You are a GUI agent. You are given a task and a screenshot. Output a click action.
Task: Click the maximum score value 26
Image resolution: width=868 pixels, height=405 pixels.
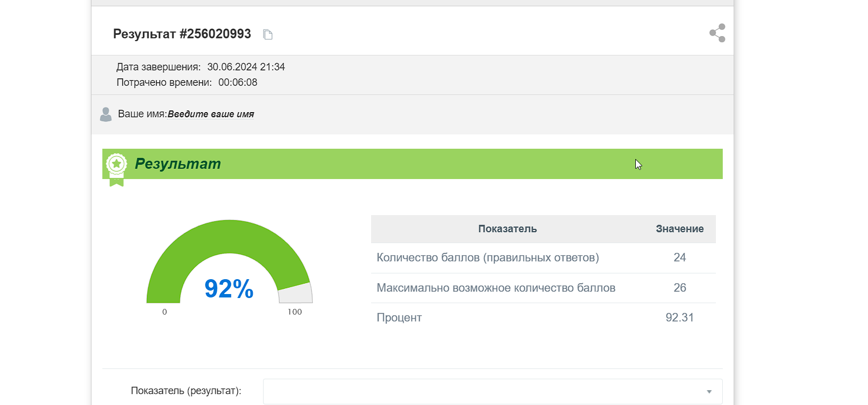point(680,288)
